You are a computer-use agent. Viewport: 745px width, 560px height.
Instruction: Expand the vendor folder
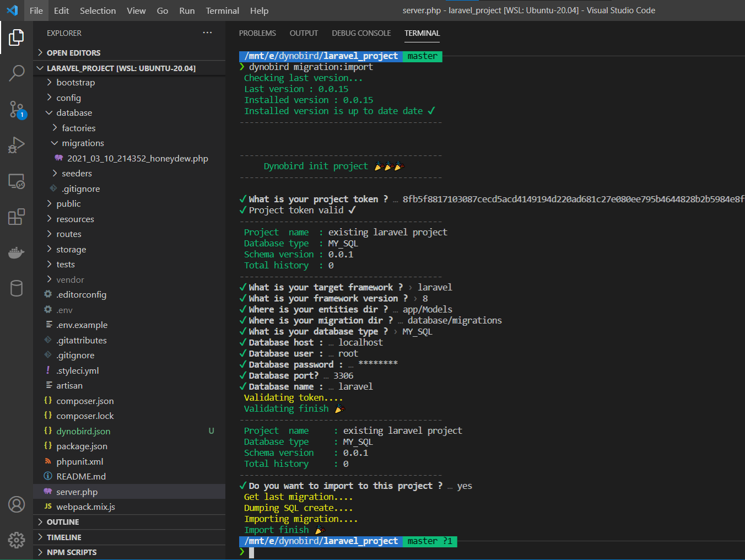[x=129, y=279]
